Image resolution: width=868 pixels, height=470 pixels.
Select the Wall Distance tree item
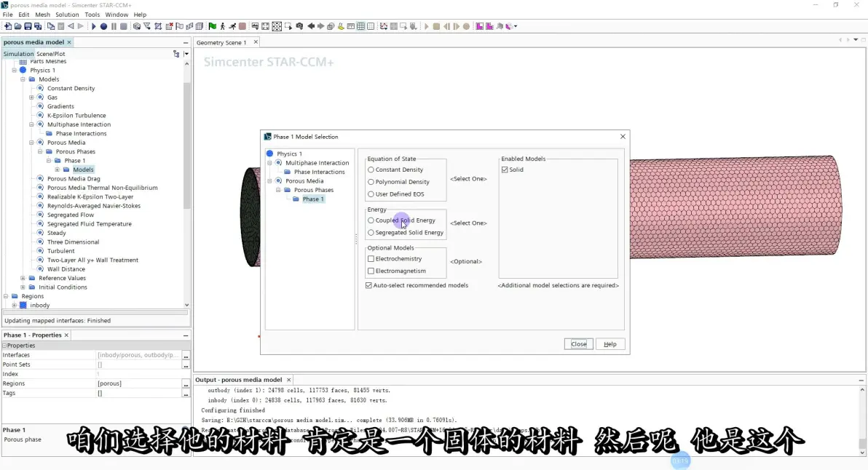(66, 269)
